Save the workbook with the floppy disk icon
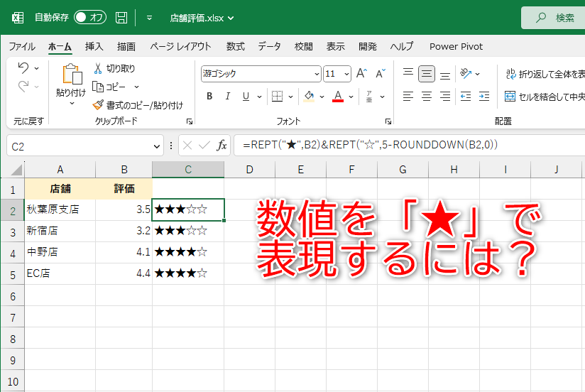This screenshot has height=392, width=585. (121, 18)
